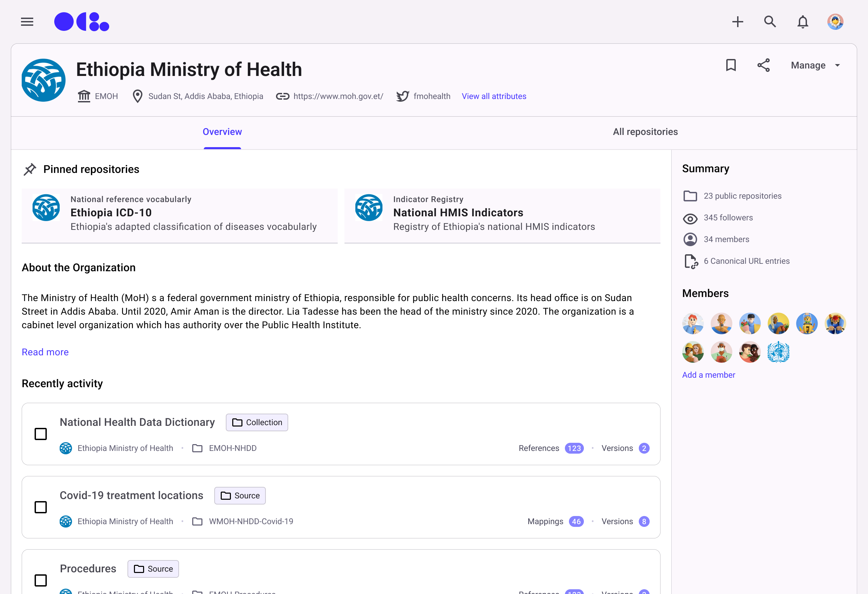
Task: Expand the Manage dropdown
Action: tap(815, 65)
